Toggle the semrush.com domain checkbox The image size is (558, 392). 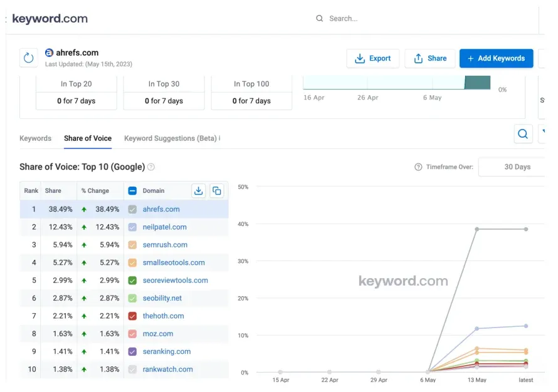point(133,244)
